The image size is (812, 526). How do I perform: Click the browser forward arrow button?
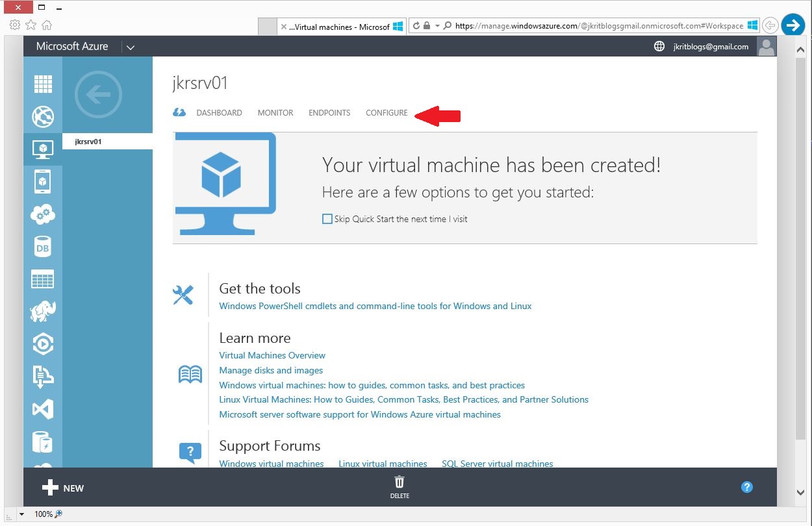pyautogui.click(x=793, y=25)
